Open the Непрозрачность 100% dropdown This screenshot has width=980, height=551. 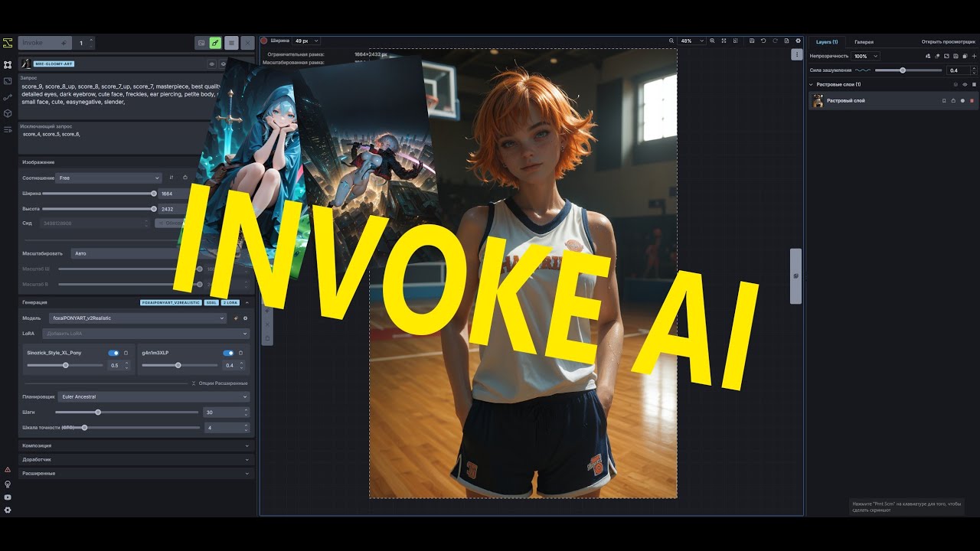866,56
